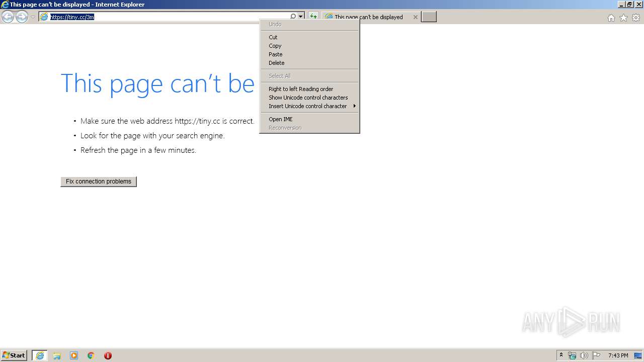Click the page icon in the address bar
Image resolution: width=644 pixels, height=362 pixels.
click(x=44, y=17)
